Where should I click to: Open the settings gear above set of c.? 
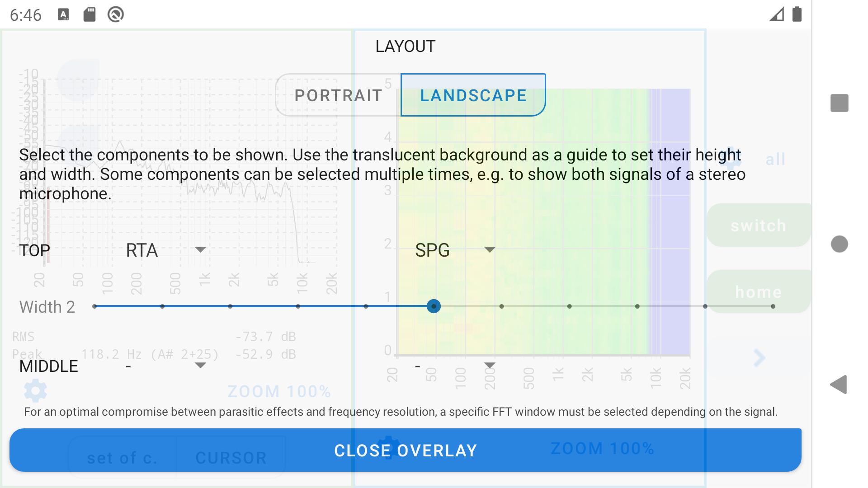(35, 390)
